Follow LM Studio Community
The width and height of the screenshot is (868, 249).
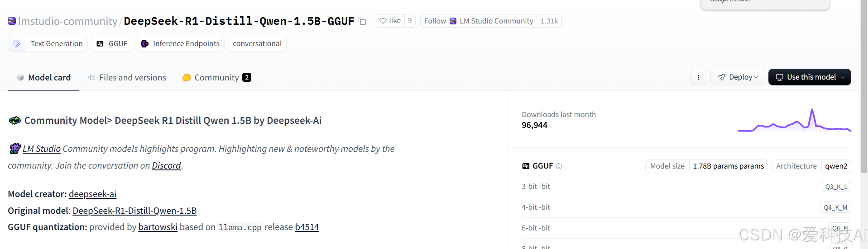pyautogui.click(x=478, y=21)
